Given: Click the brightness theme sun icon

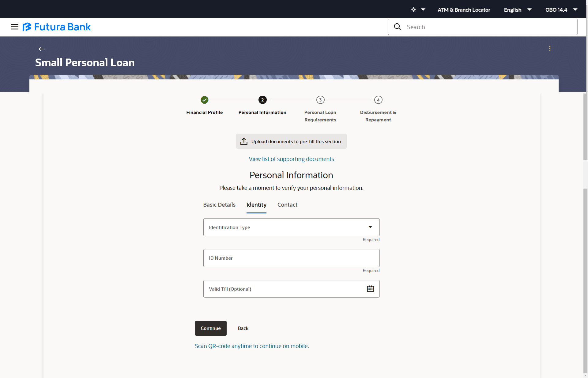Looking at the screenshot, I should point(413,10).
